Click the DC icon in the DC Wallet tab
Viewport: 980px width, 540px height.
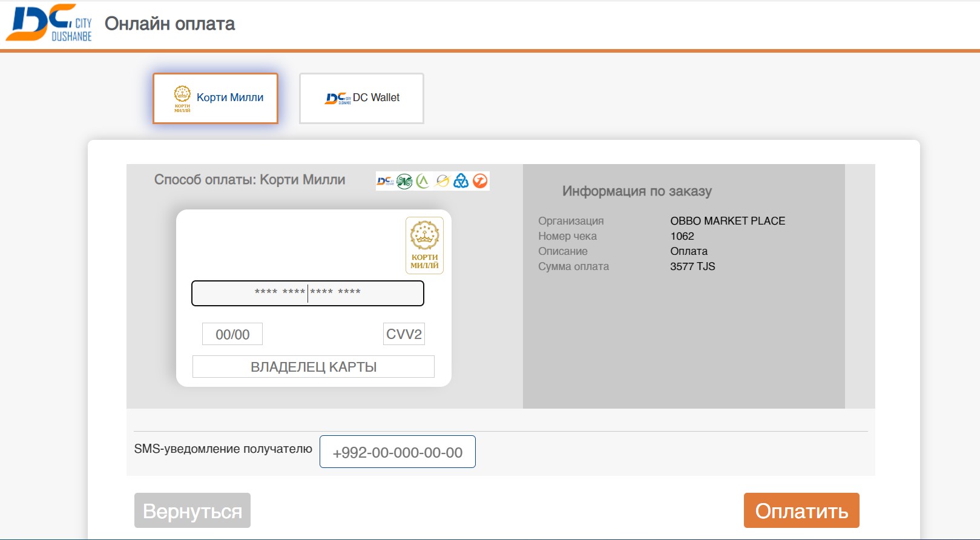click(x=338, y=98)
